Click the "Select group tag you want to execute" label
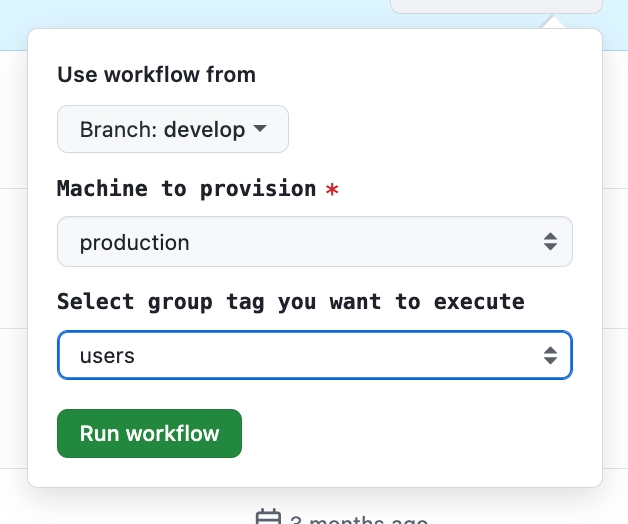This screenshot has height=524, width=628. point(290,301)
